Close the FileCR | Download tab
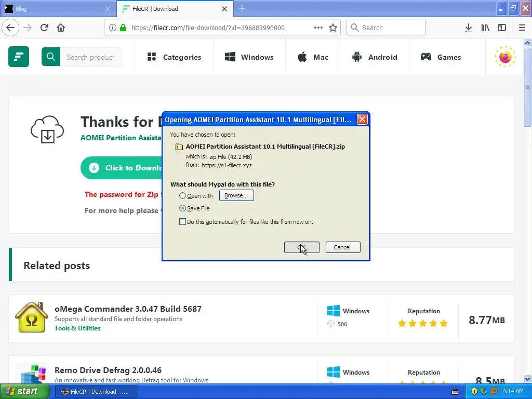532x399 pixels. click(x=224, y=9)
